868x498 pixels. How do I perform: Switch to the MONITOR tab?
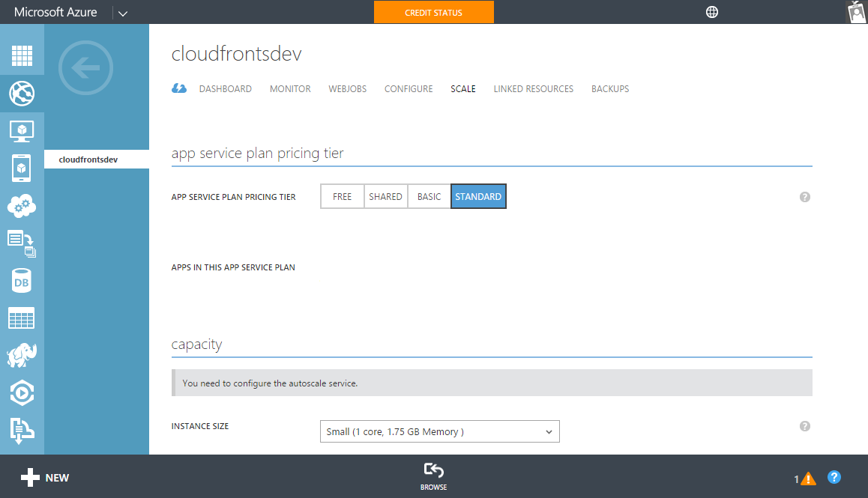(x=290, y=89)
